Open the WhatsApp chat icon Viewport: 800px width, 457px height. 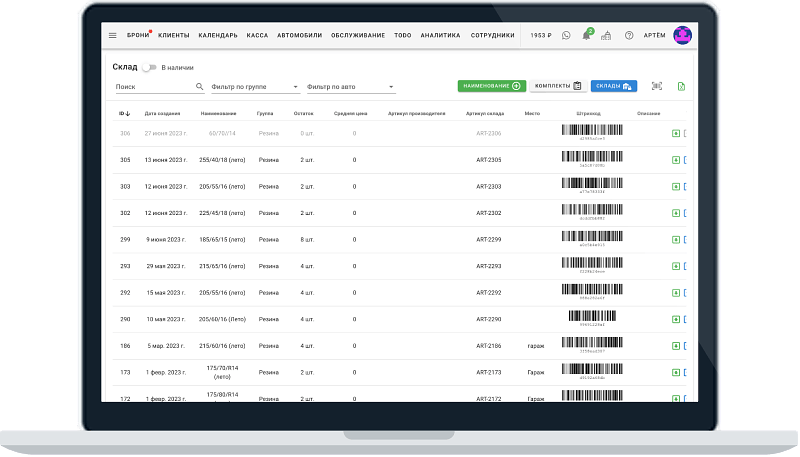(566, 35)
